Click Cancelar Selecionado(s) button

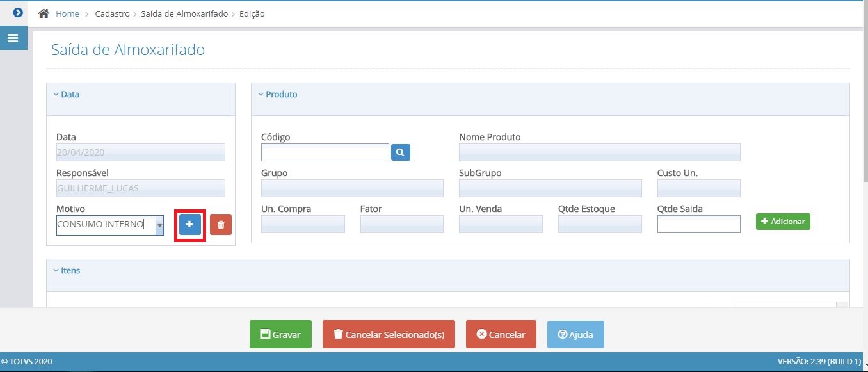[x=389, y=334]
